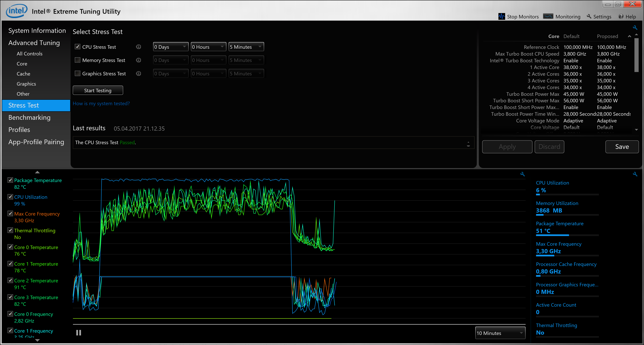Pause the monitoring graph
The height and width of the screenshot is (345, 644).
[78, 333]
